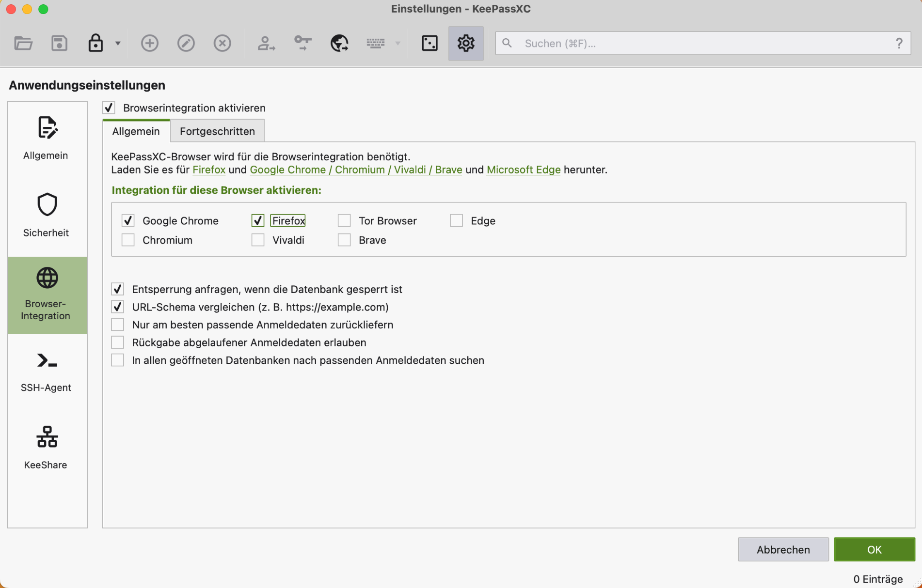Switch to the Fortgeschritten tab
Image resolution: width=922 pixels, height=588 pixels.
coord(217,131)
